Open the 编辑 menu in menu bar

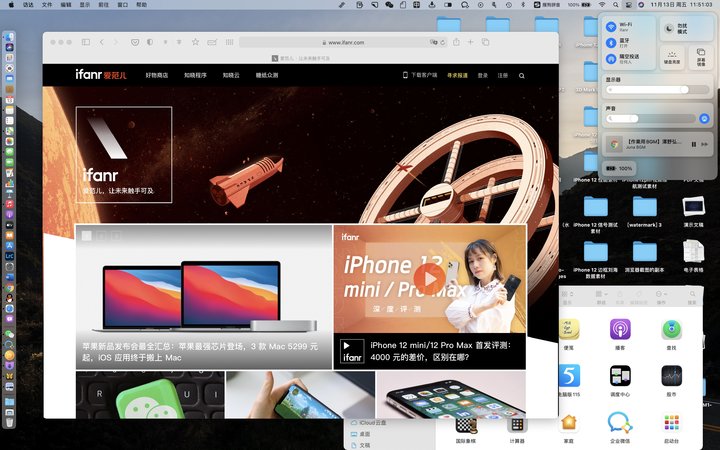click(66, 5)
